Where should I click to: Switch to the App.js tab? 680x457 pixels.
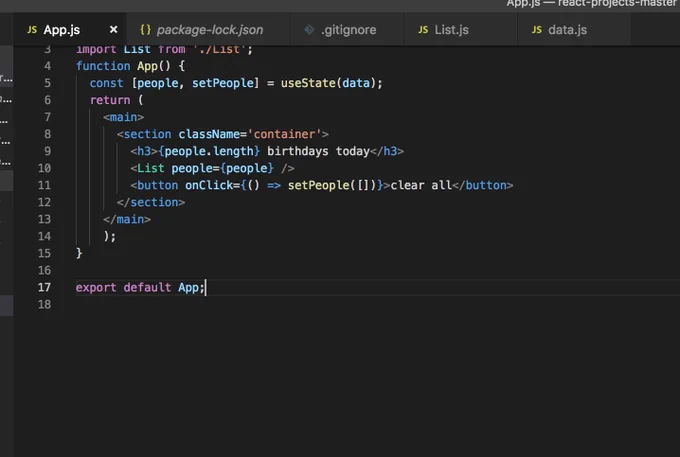69,29
